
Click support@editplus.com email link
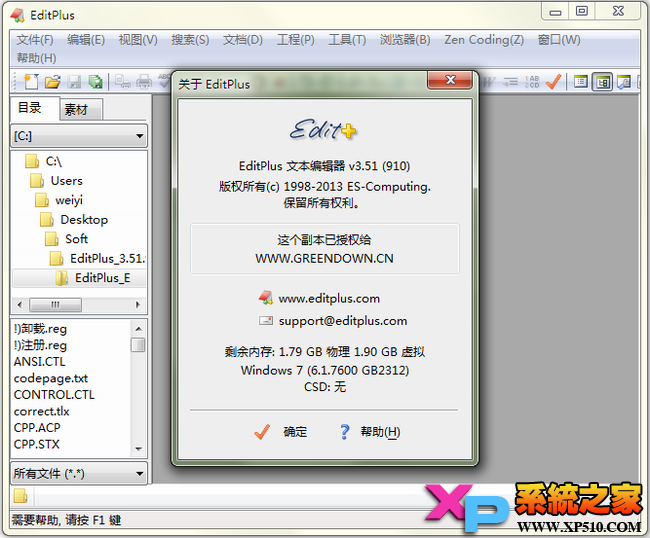343,321
